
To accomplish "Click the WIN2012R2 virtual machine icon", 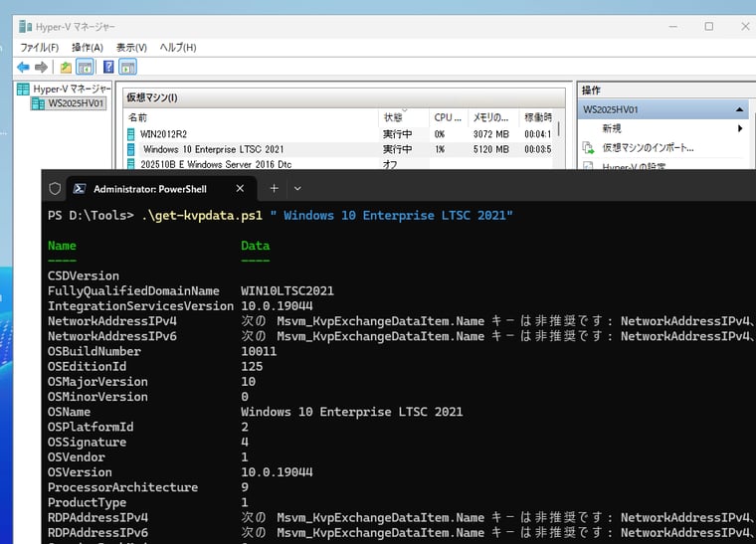I will (x=130, y=133).
